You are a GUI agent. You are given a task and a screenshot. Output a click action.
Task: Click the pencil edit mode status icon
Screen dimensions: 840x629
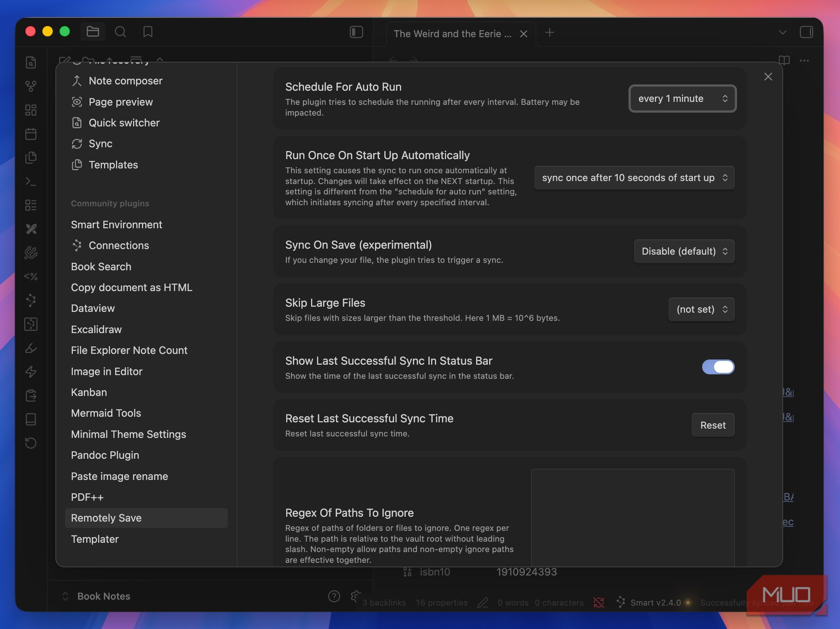(483, 602)
